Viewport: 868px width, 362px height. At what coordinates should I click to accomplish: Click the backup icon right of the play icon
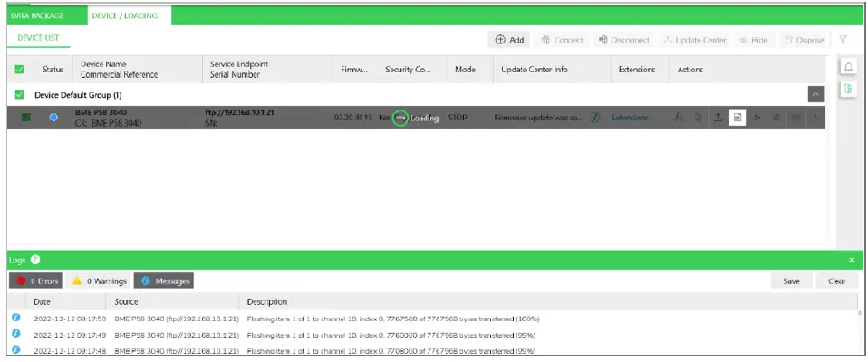pos(776,117)
